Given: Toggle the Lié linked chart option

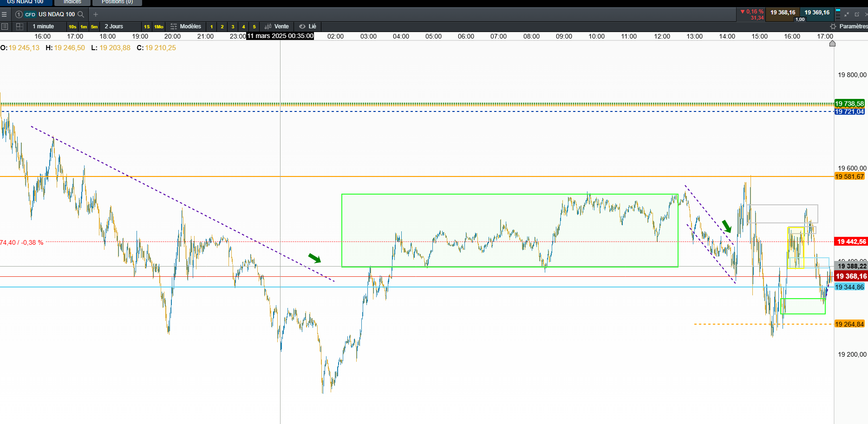Looking at the screenshot, I should 308,26.
